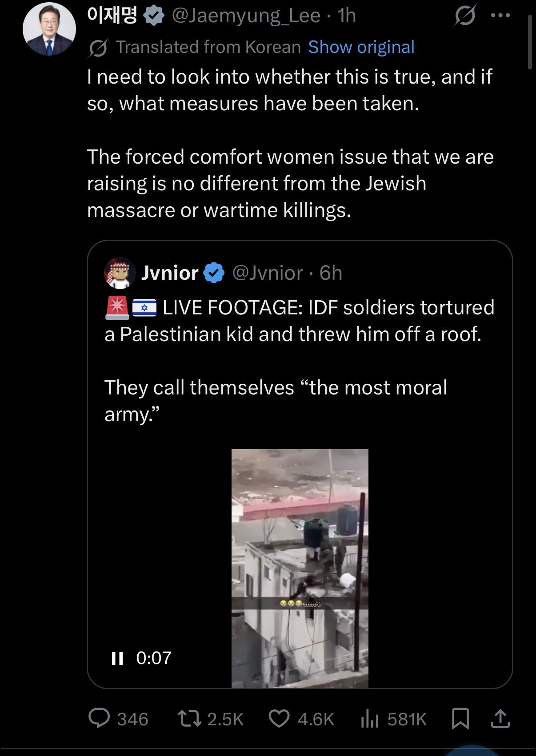Tap the Grok icon beside the timestamp
Viewport: 536px width, 756px height.
click(465, 16)
